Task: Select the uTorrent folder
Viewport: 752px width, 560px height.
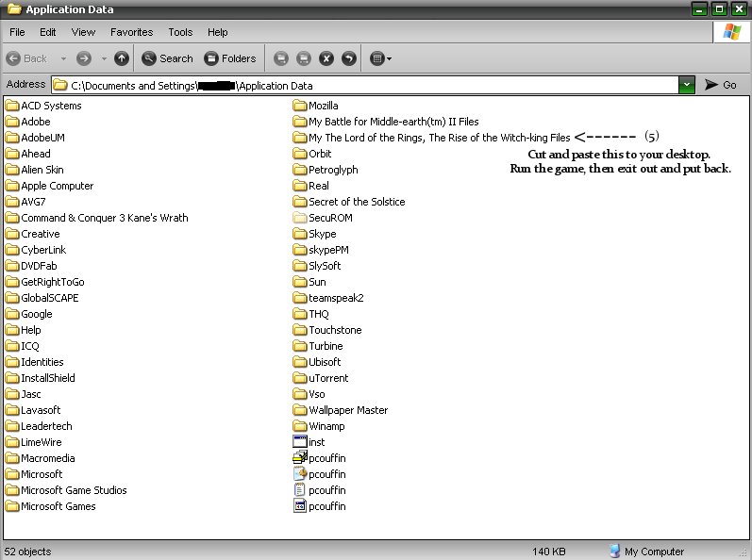Action: coord(321,378)
